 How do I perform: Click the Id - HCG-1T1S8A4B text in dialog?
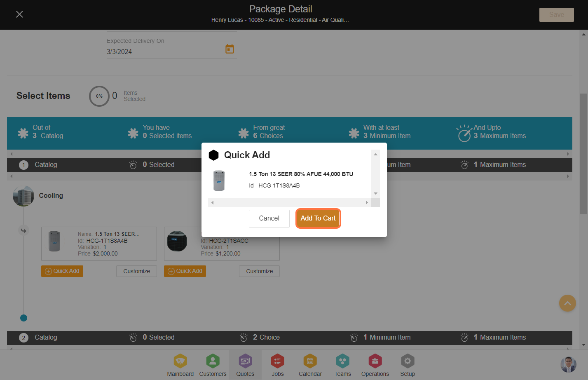pos(274,186)
